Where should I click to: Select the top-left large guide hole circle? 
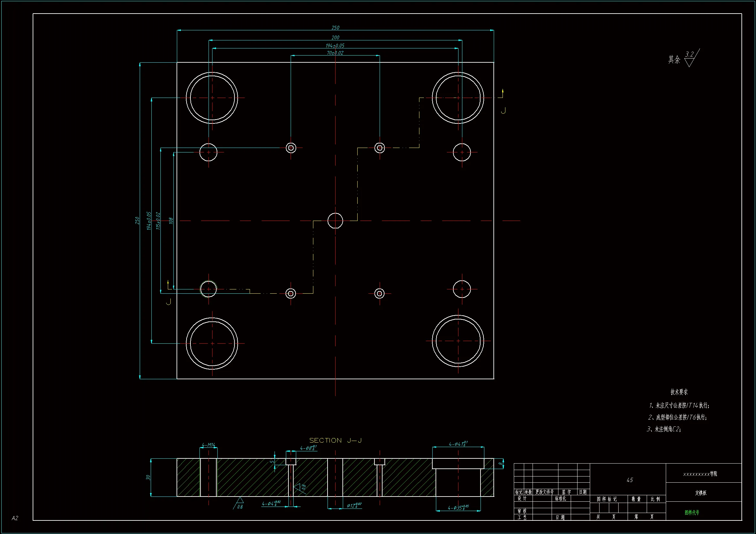(x=212, y=98)
